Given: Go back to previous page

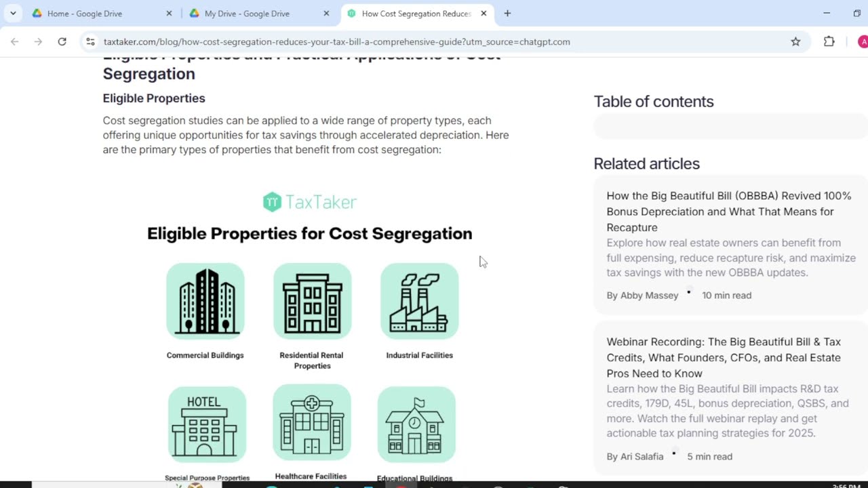Looking at the screenshot, I should point(15,42).
